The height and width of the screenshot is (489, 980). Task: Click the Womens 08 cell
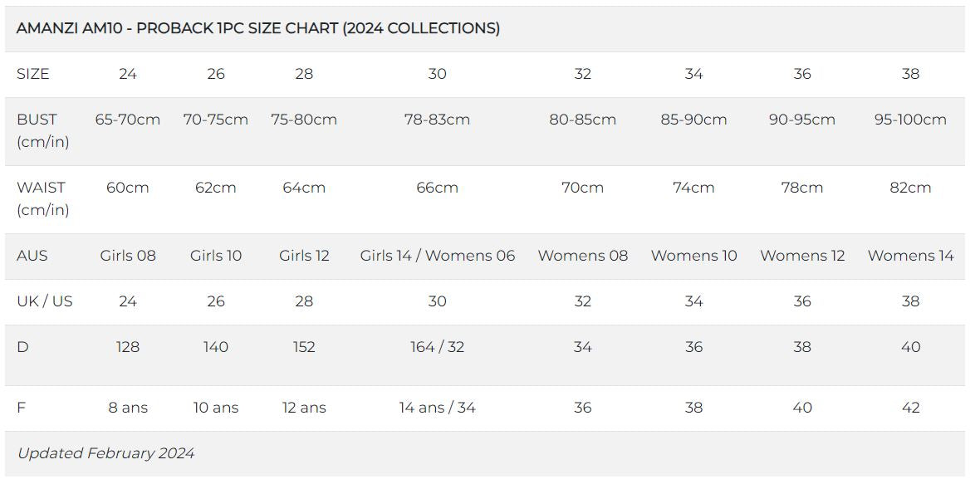coord(582,256)
